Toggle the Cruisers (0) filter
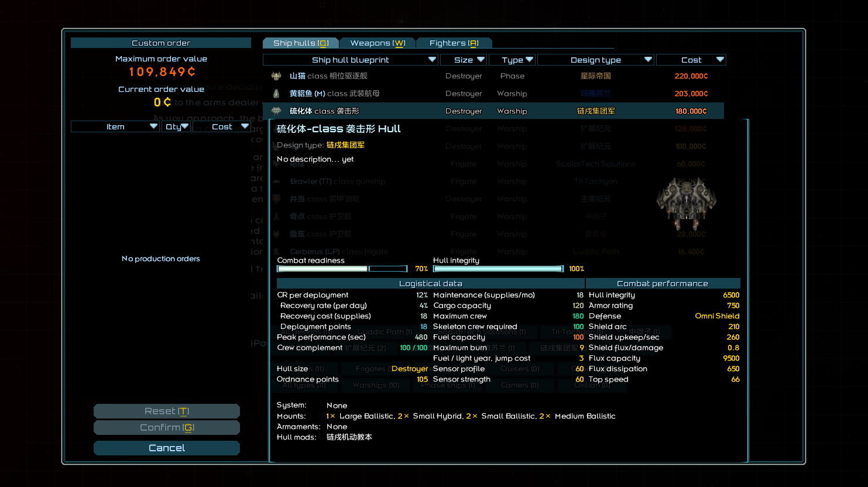This screenshot has width=868, height=487. click(519, 369)
